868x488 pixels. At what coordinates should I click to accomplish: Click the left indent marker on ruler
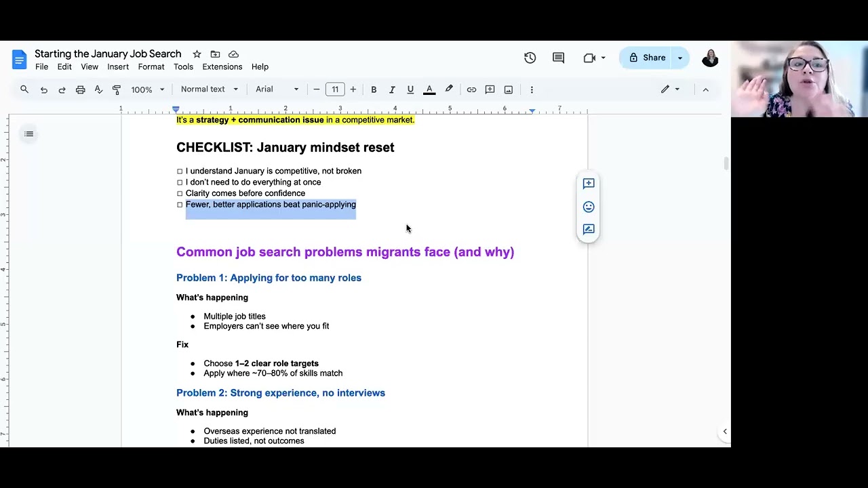(x=176, y=110)
